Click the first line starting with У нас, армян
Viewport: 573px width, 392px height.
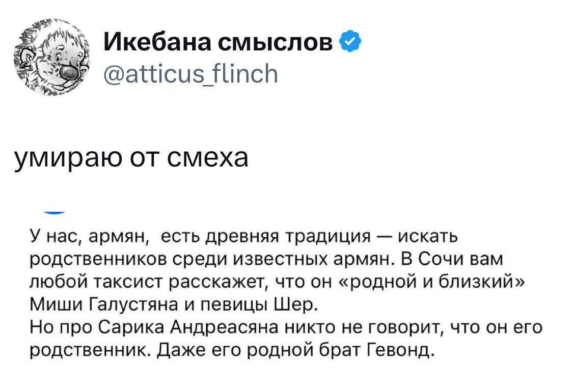tap(243, 236)
